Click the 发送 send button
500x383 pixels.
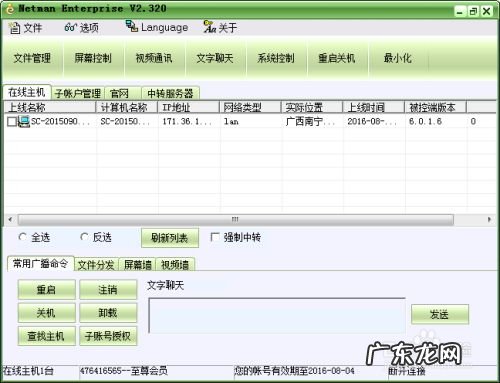click(440, 314)
